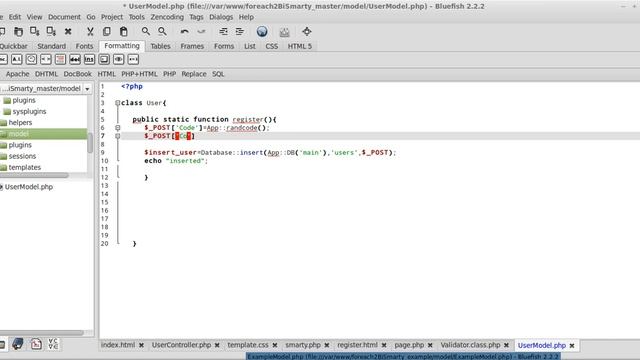The height and width of the screenshot is (360, 640).
Task: Click the folder tree horizontal scrollbar
Action: [x=34, y=176]
